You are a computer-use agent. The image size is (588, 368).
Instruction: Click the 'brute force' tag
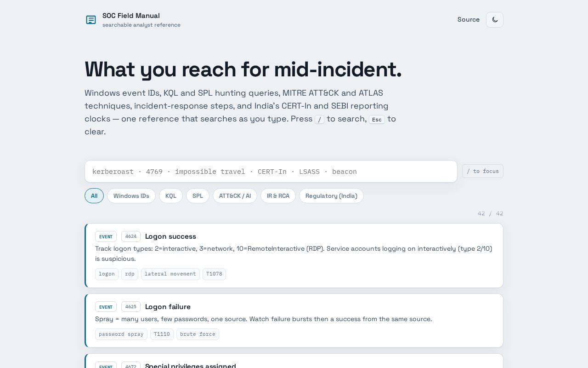198,334
